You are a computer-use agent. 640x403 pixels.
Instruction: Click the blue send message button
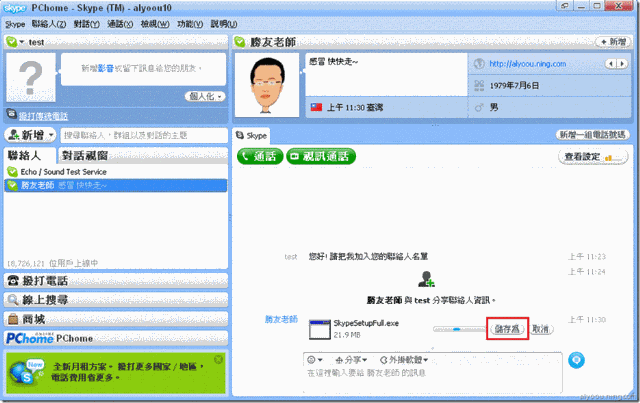[576, 360]
